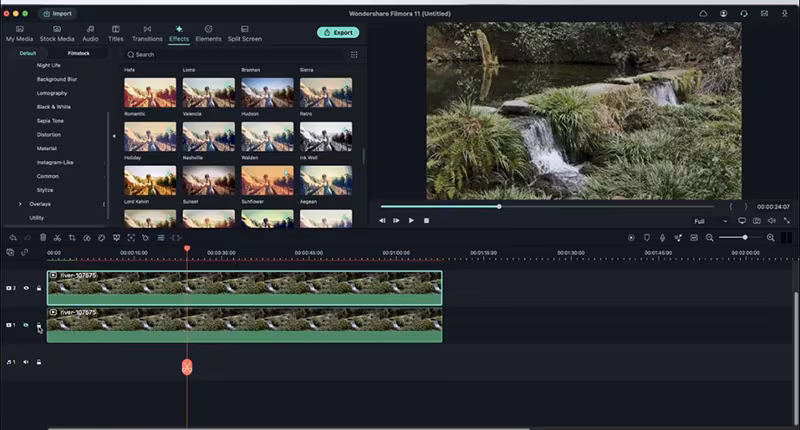
Task: Toggle visibility eye on video track 2
Action: (x=26, y=288)
